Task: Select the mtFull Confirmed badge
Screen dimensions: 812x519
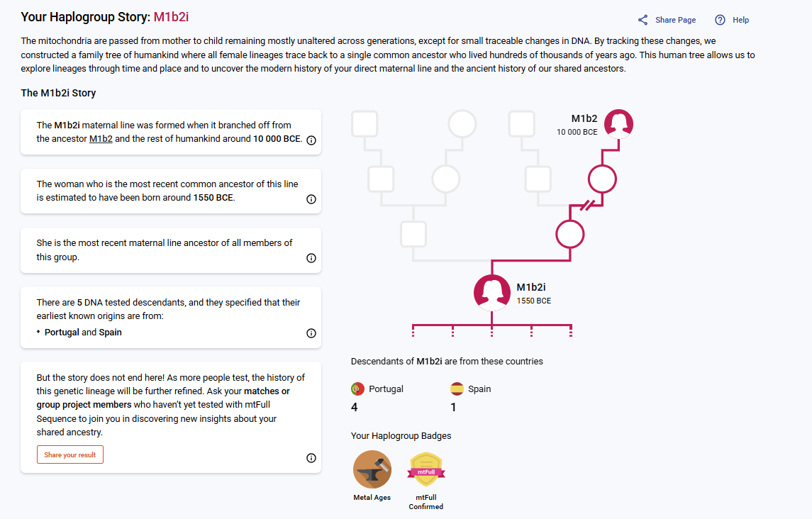Action: [x=426, y=469]
